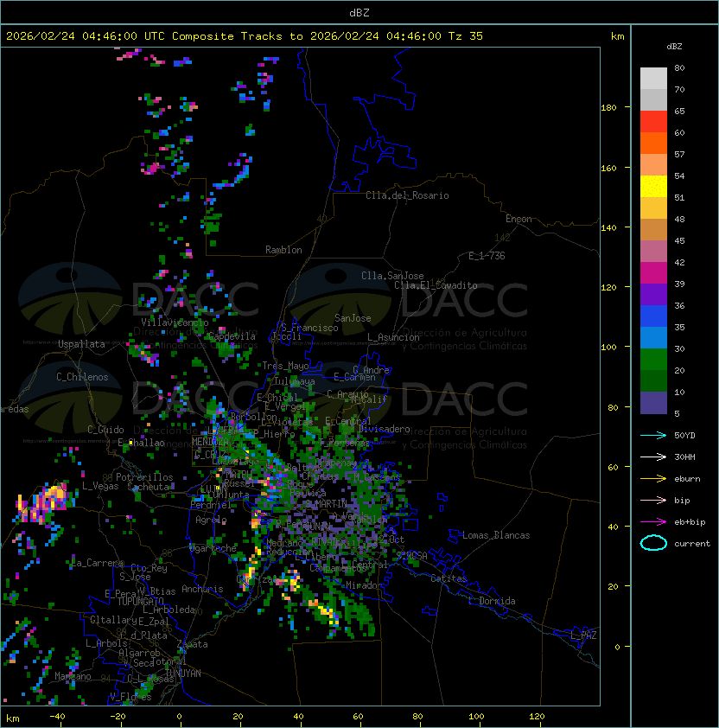Click the dBZ title at top
719x728 pixels.
[359, 12]
